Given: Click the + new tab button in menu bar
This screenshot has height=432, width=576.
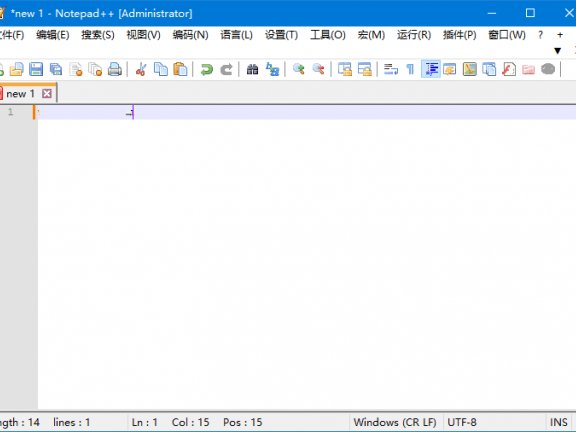Looking at the screenshot, I should tap(559, 35).
